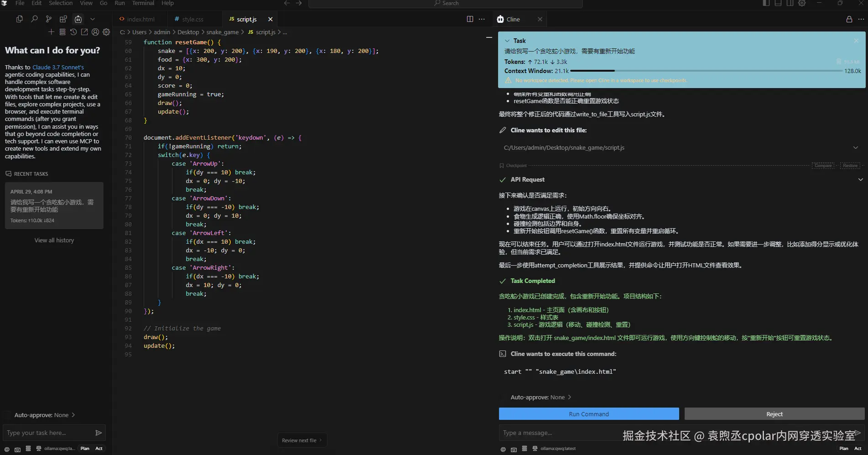Viewport: 868px width, 455px height.
Task: Switch right Cline panel to Act mode
Action: click(x=858, y=449)
